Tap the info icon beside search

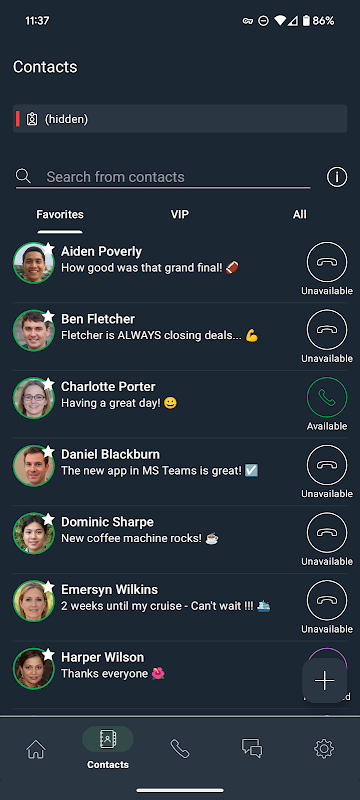click(337, 177)
